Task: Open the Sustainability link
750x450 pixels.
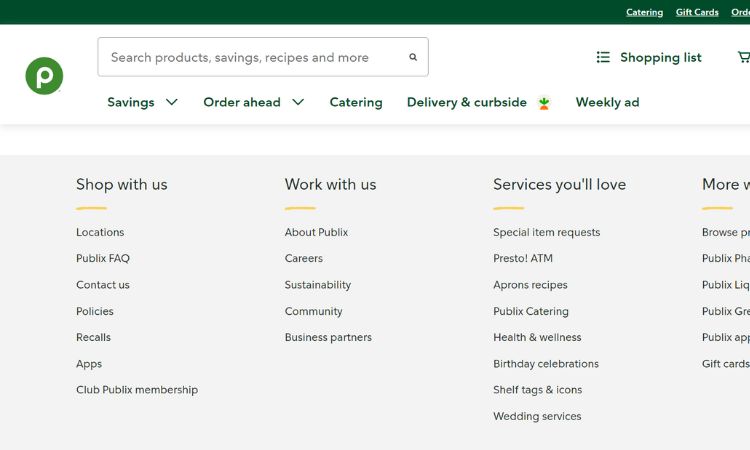Action: [318, 285]
